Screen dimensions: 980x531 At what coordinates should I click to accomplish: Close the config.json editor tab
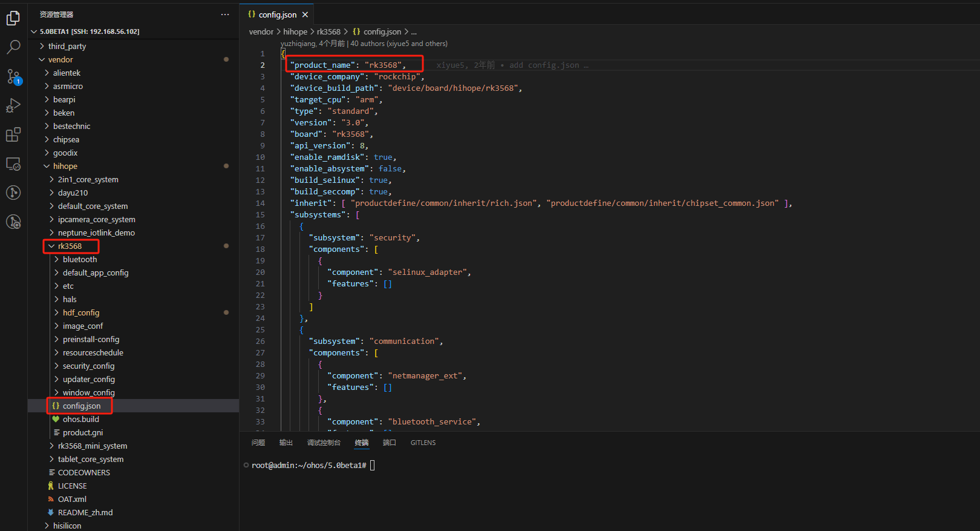click(305, 15)
